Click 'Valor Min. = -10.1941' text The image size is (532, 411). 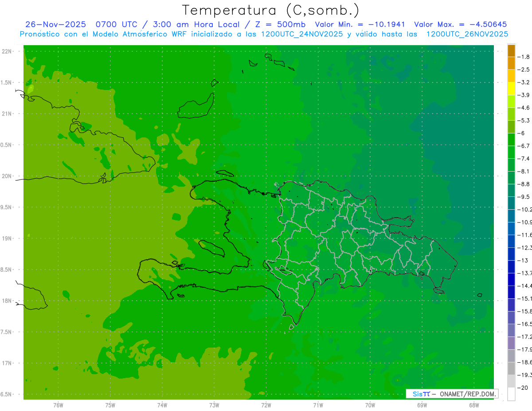tap(360, 24)
